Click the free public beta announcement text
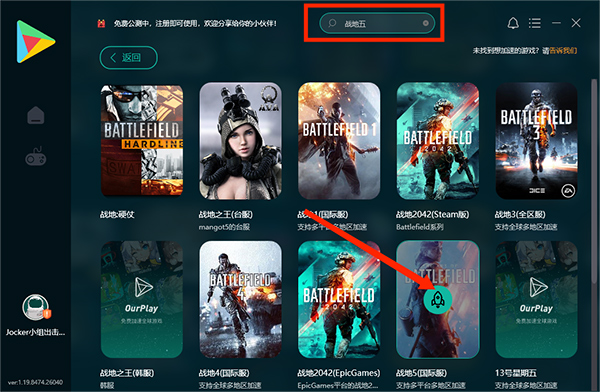This screenshot has width=600, height=392. click(195, 23)
